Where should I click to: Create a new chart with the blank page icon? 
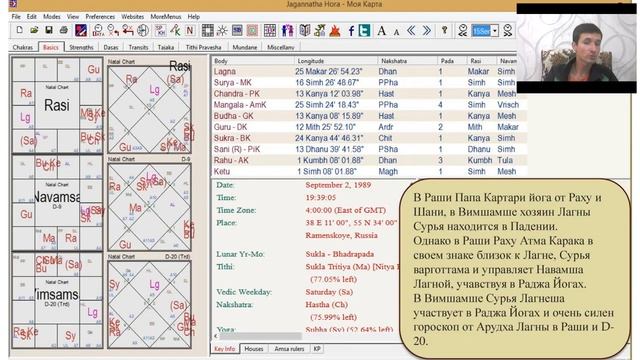point(19,31)
